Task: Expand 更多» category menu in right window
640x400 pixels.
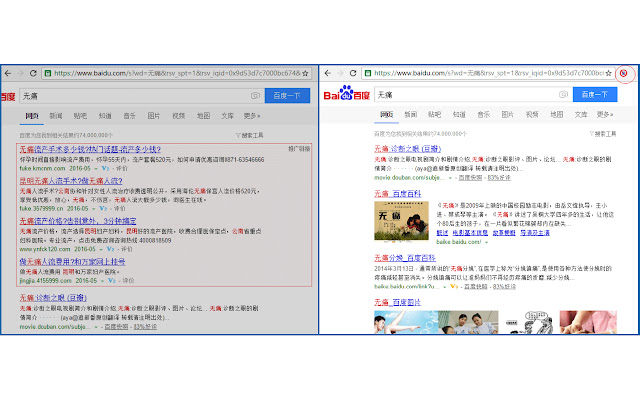Action: click(603, 115)
